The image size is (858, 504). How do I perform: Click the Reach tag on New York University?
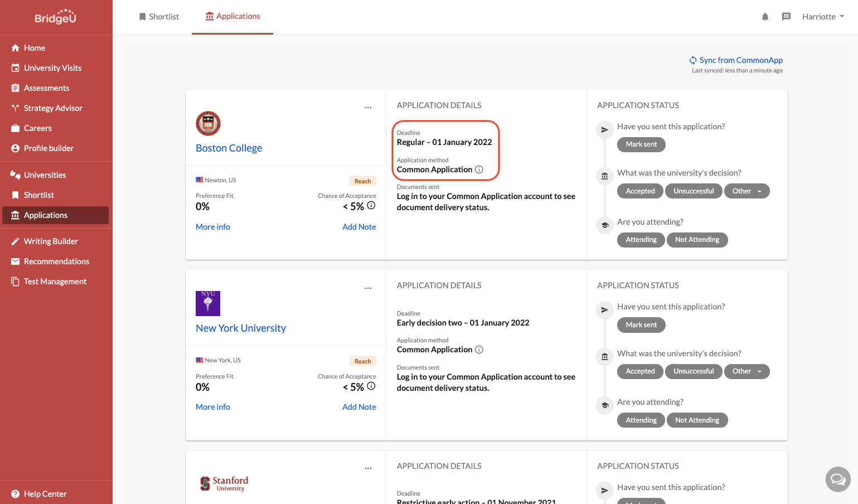click(362, 361)
